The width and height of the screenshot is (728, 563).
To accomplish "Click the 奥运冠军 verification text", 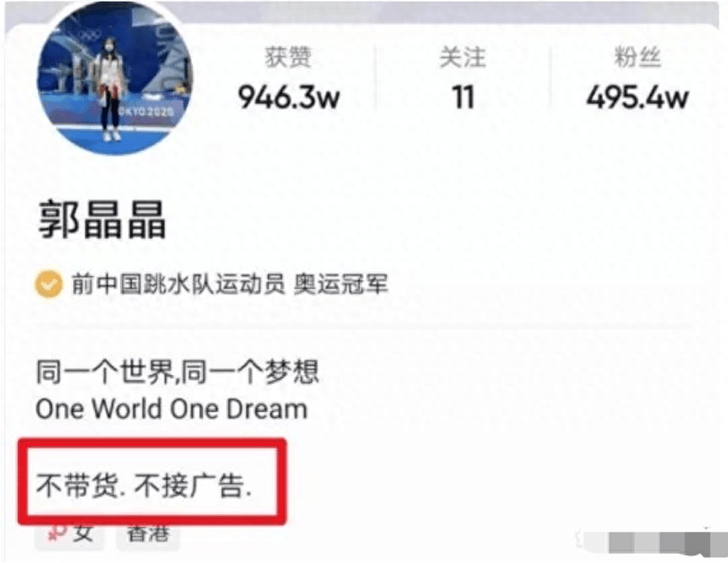I will (x=340, y=284).
